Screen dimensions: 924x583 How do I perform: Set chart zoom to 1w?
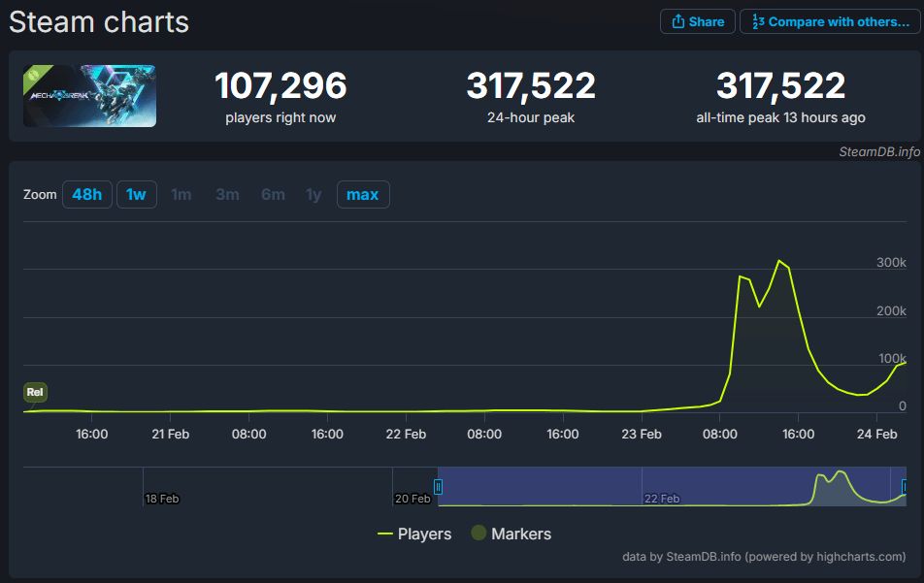click(x=136, y=194)
